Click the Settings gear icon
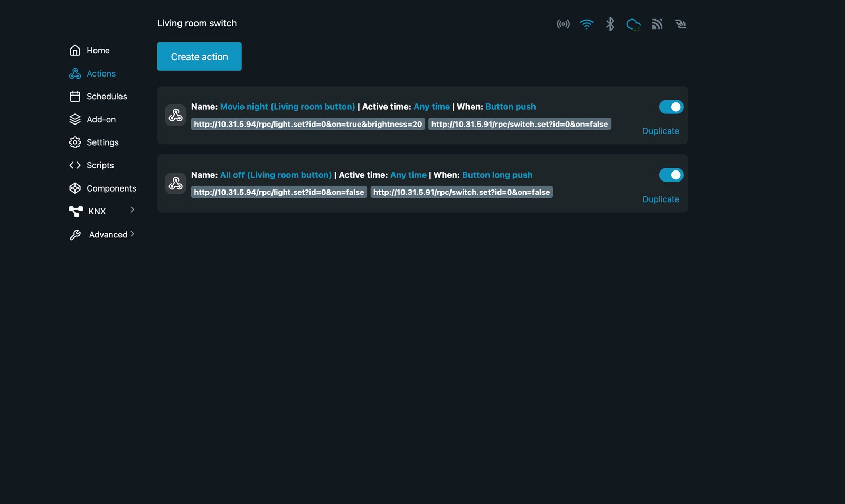 [x=75, y=142]
